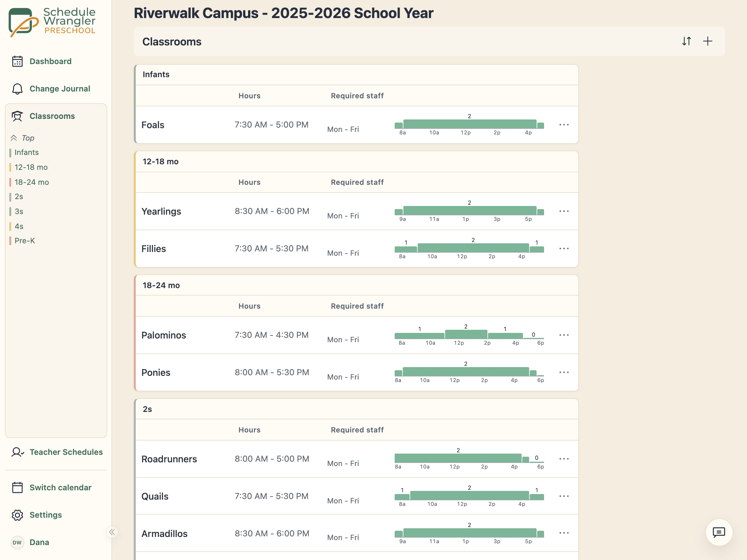Open the Dashboard calendar icon

point(17,61)
